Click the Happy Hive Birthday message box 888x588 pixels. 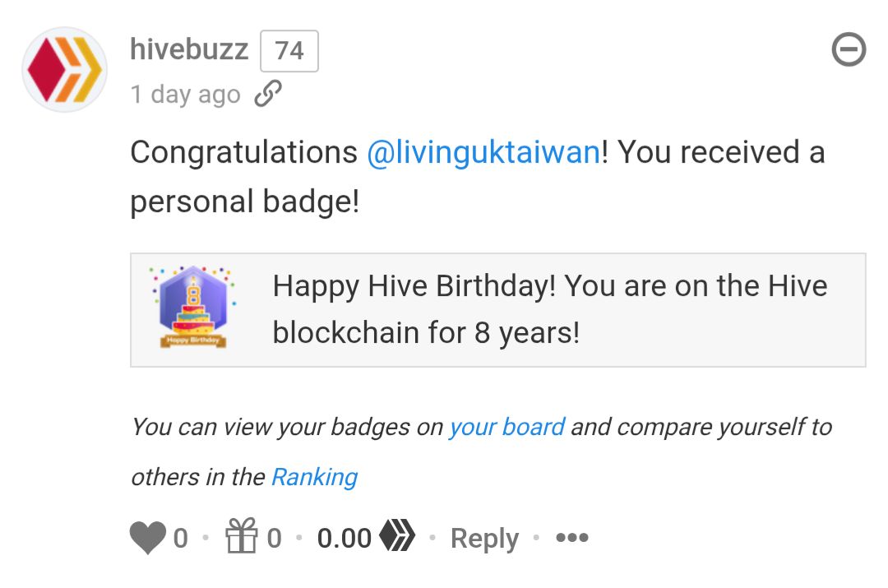pos(497,310)
